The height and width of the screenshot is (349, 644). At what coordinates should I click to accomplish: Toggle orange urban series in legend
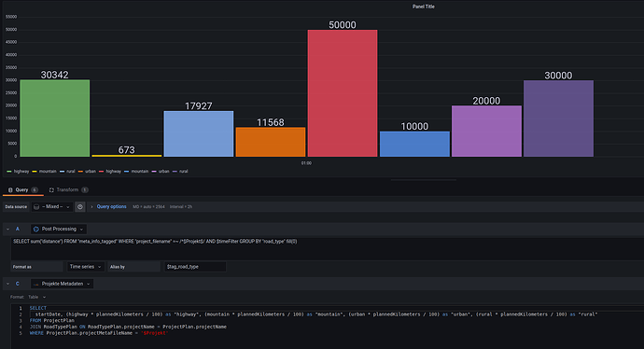87,171
